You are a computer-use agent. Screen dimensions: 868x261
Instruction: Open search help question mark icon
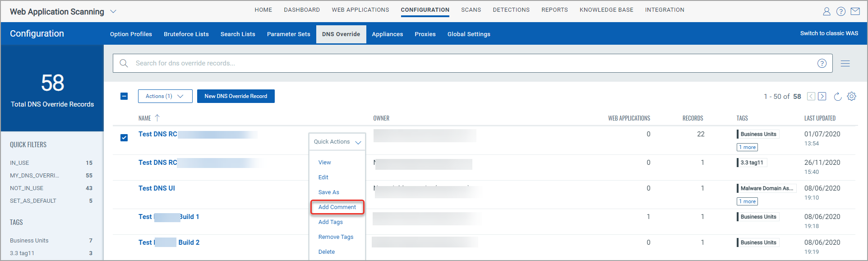822,63
